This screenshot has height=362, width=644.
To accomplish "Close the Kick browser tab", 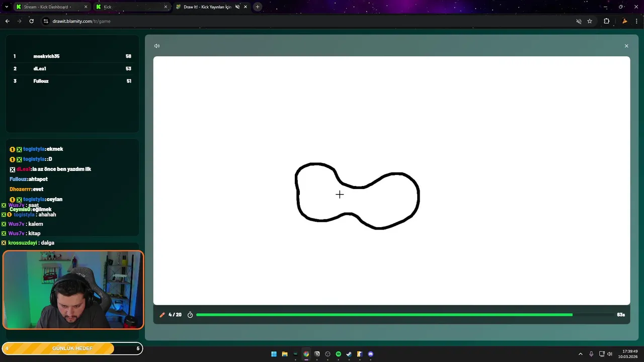I will (166, 7).
